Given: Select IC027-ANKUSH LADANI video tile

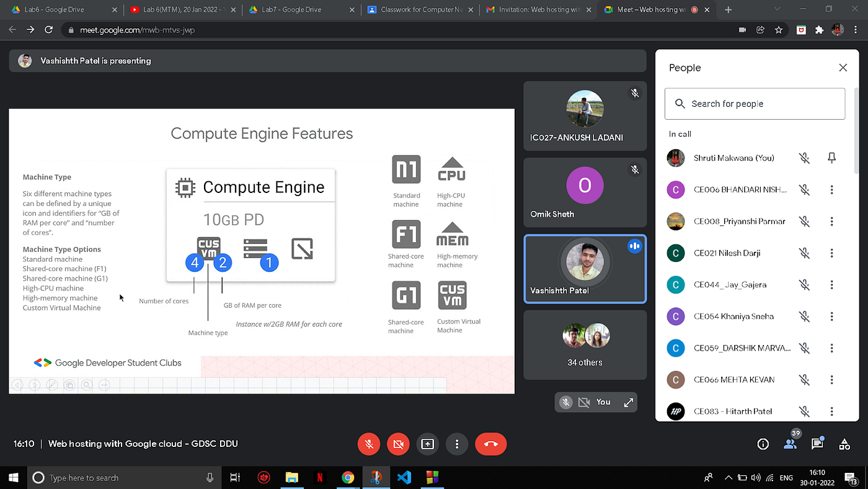Looking at the screenshot, I should coord(585,115).
